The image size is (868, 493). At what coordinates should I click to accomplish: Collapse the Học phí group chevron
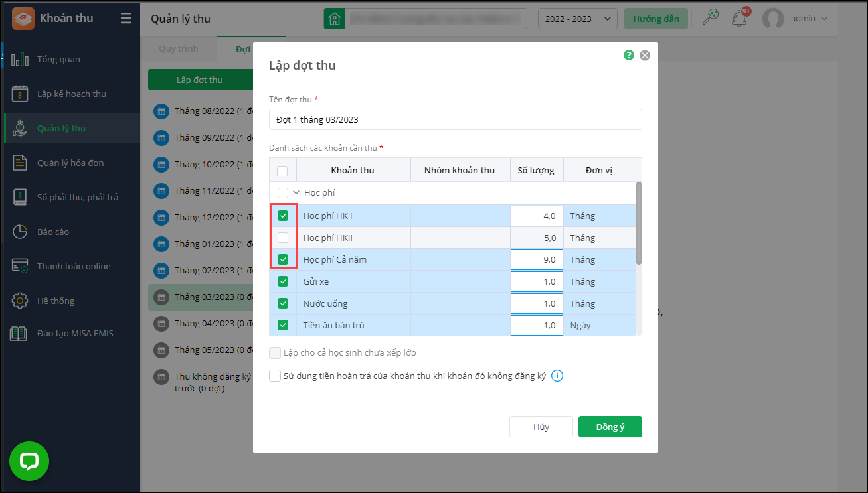pos(296,193)
